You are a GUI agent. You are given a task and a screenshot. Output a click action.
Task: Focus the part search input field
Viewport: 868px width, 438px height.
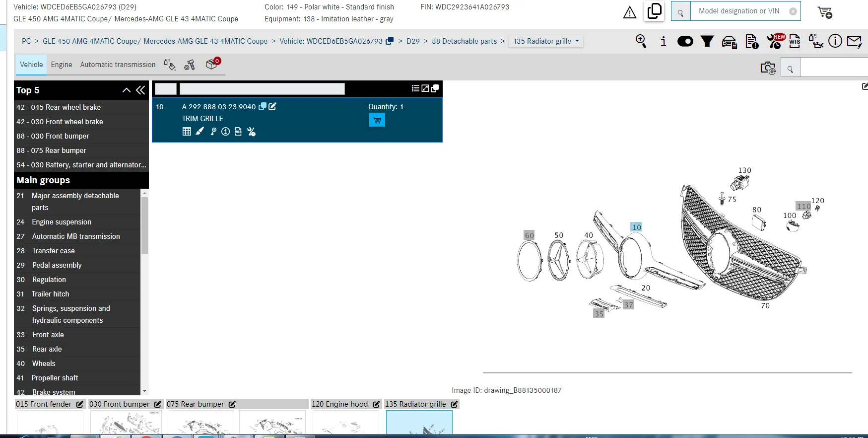pos(834,68)
